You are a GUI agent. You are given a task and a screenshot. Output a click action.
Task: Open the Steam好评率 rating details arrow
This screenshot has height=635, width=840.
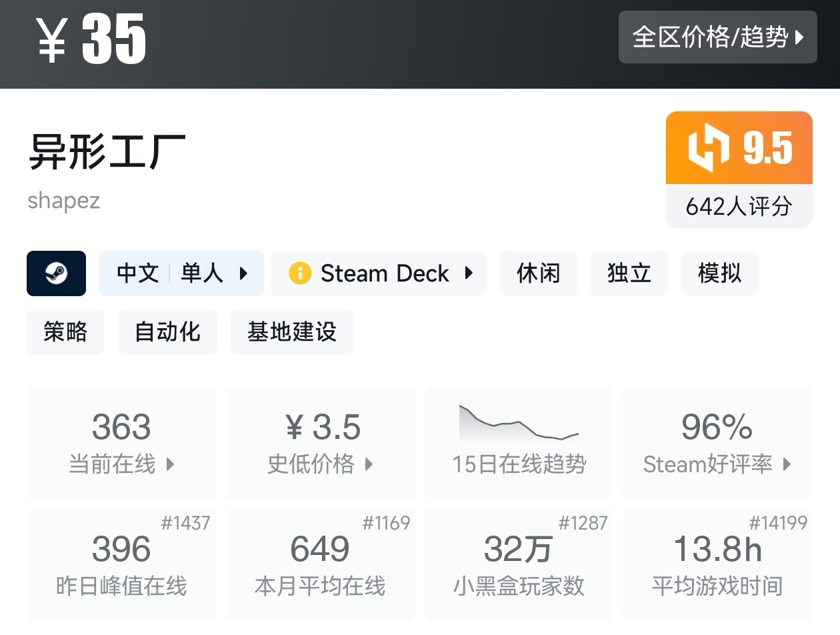point(787,464)
